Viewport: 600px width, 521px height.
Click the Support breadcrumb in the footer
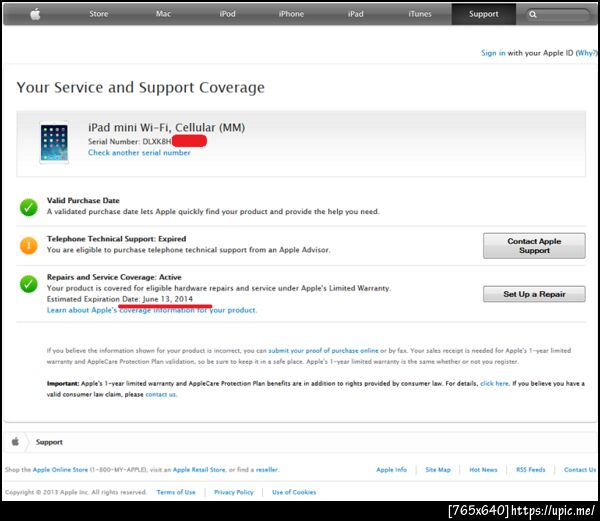49,442
